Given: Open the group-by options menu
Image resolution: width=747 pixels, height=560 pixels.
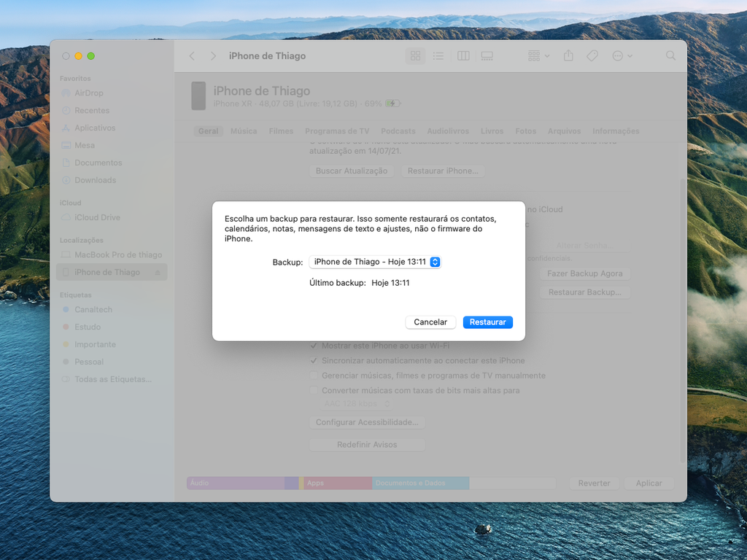Looking at the screenshot, I should [539, 55].
